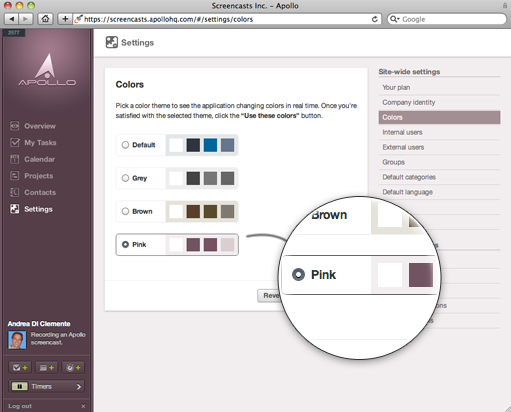Click the URL address field

(x=227, y=19)
